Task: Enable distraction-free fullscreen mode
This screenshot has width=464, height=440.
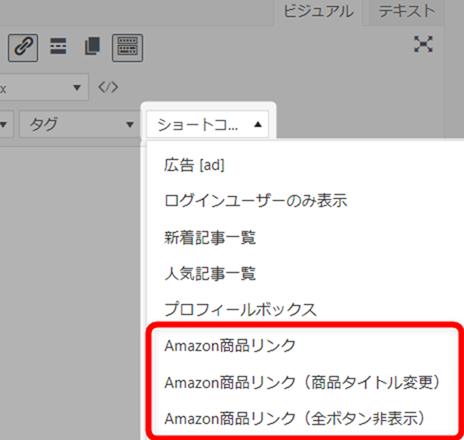Action: [x=423, y=44]
